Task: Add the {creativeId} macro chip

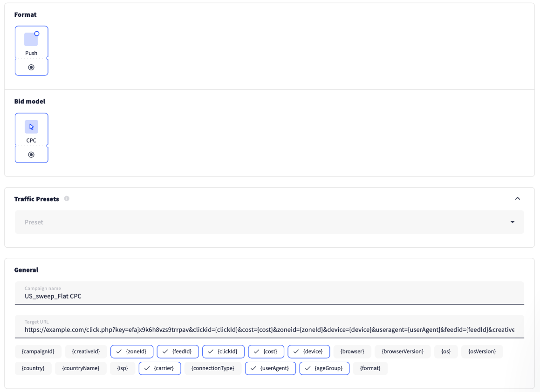Action: pyautogui.click(x=86, y=351)
